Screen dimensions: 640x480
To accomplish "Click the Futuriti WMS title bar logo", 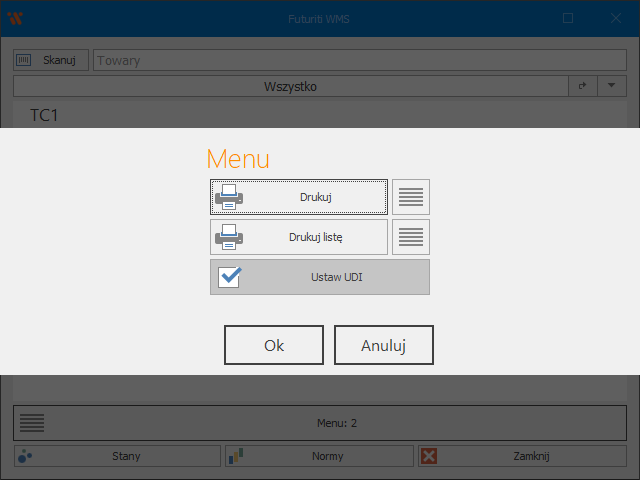I will coord(15,18).
